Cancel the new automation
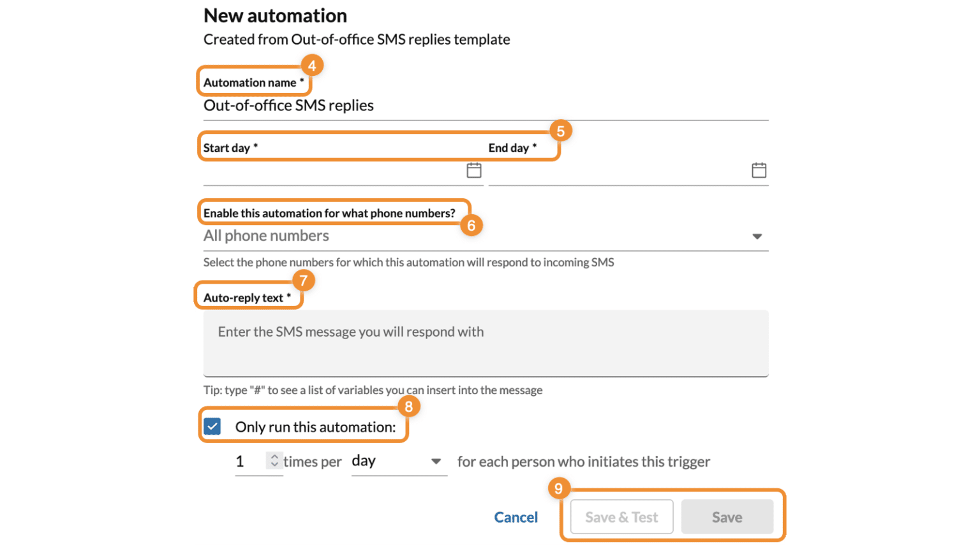The width and height of the screenshot is (980, 547). click(x=516, y=517)
